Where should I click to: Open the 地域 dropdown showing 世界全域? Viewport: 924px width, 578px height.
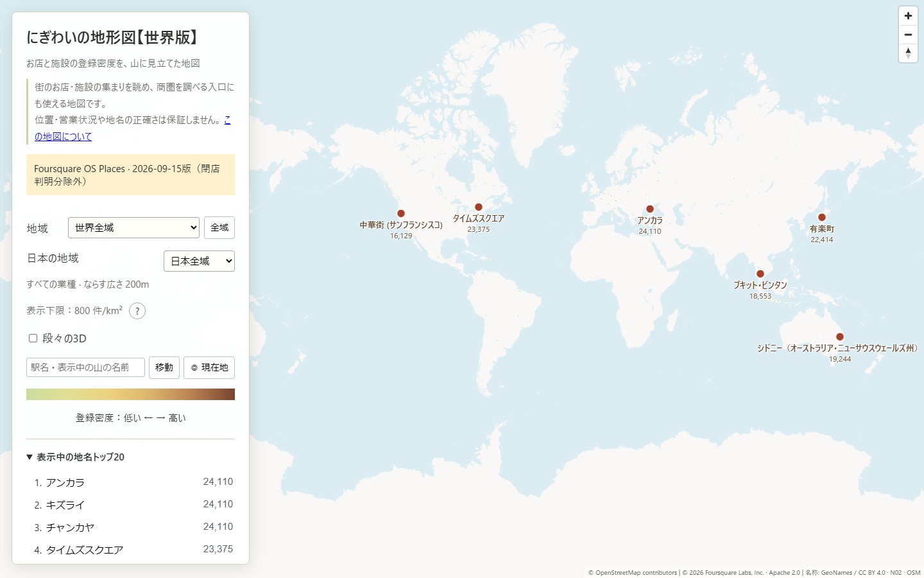click(x=133, y=227)
